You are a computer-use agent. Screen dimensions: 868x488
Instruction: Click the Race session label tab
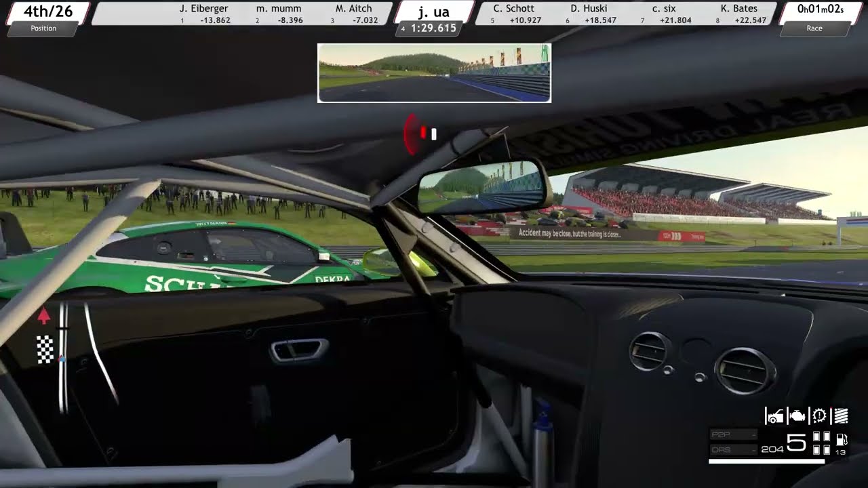point(814,28)
